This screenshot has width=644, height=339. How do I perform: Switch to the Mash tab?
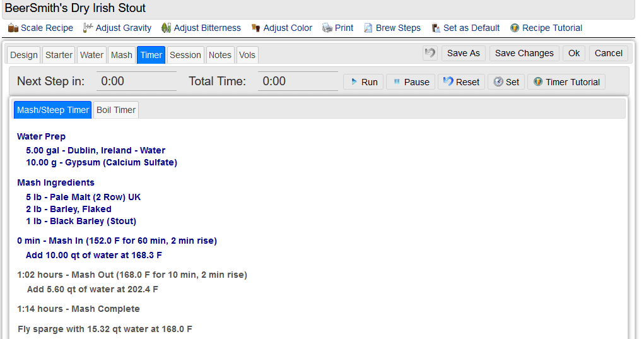point(122,55)
